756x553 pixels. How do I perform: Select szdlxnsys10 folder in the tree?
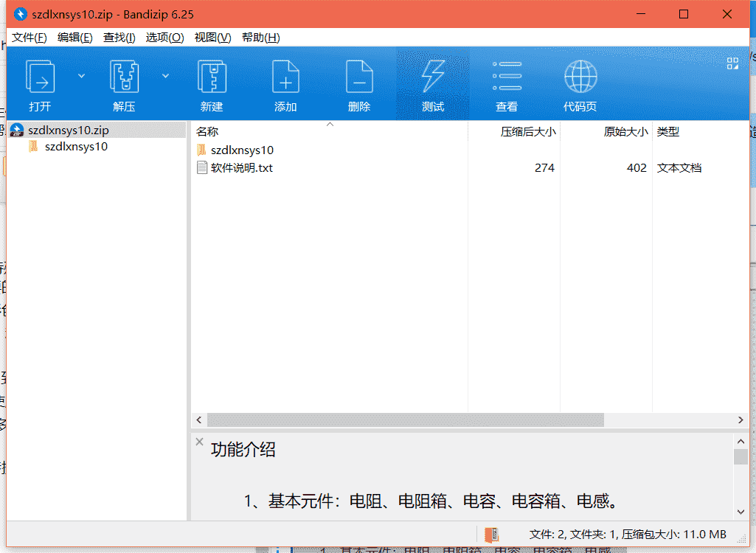pyautogui.click(x=76, y=147)
